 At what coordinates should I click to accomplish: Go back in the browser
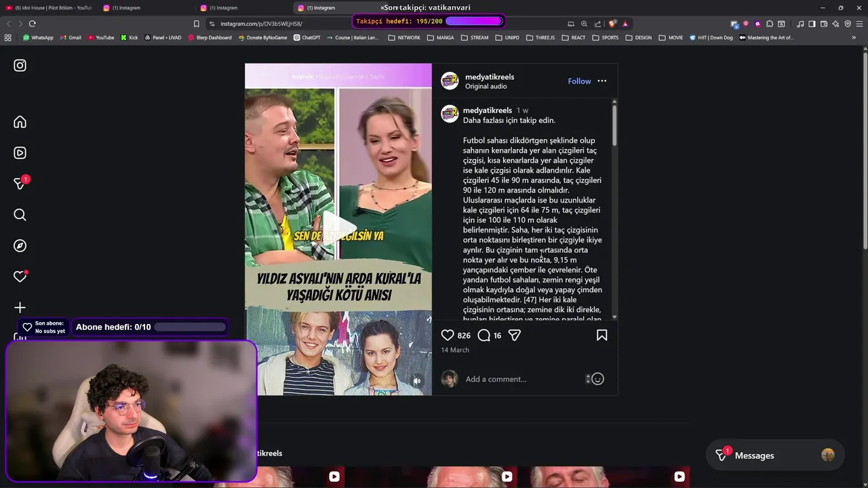click(x=9, y=24)
